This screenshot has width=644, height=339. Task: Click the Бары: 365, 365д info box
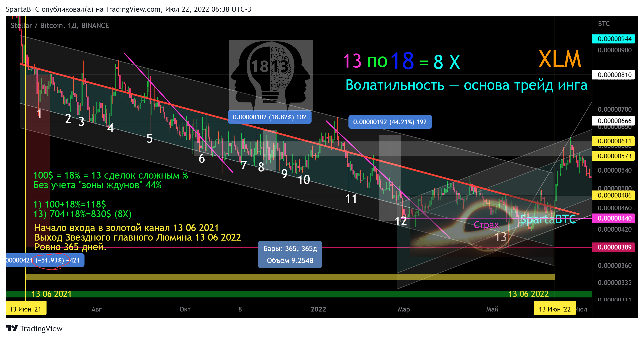click(290, 255)
